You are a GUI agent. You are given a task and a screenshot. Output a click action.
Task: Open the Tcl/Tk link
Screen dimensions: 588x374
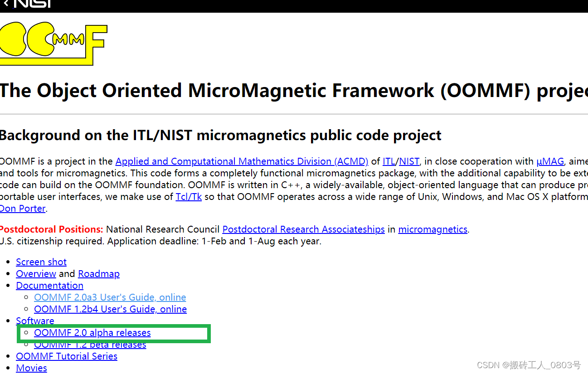(189, 197)
